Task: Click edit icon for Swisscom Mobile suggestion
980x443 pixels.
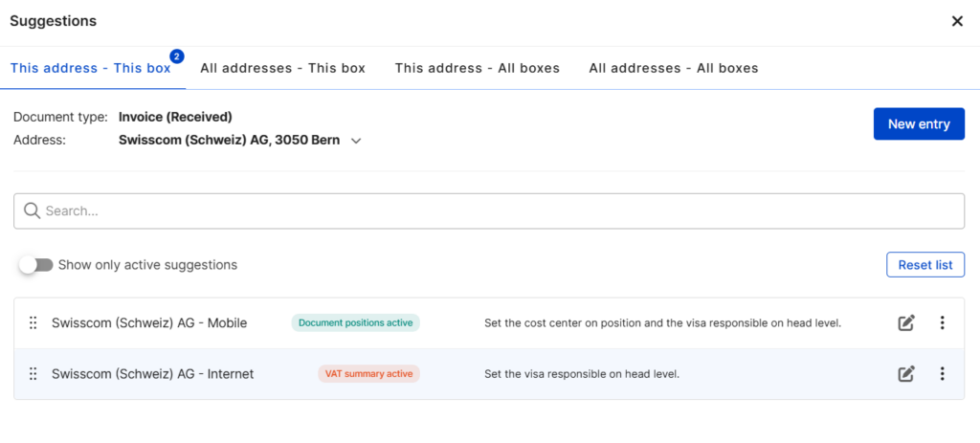Action: (906, 323)
